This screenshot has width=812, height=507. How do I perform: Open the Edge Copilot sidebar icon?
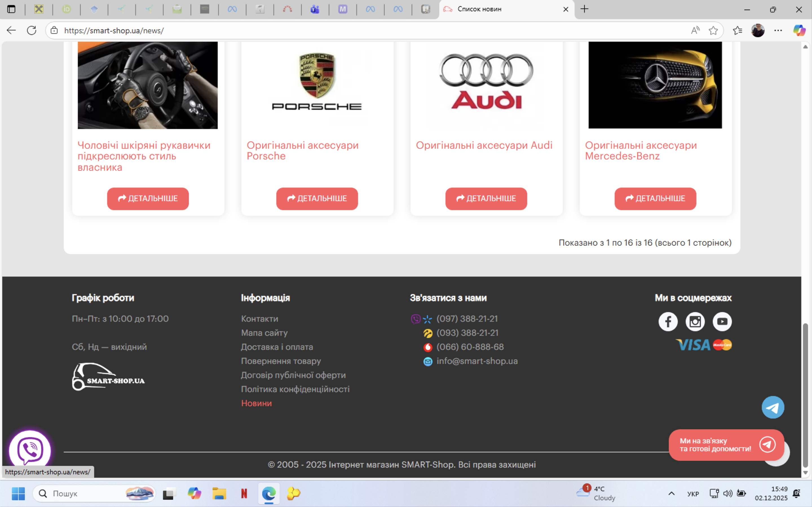[799, 30]
